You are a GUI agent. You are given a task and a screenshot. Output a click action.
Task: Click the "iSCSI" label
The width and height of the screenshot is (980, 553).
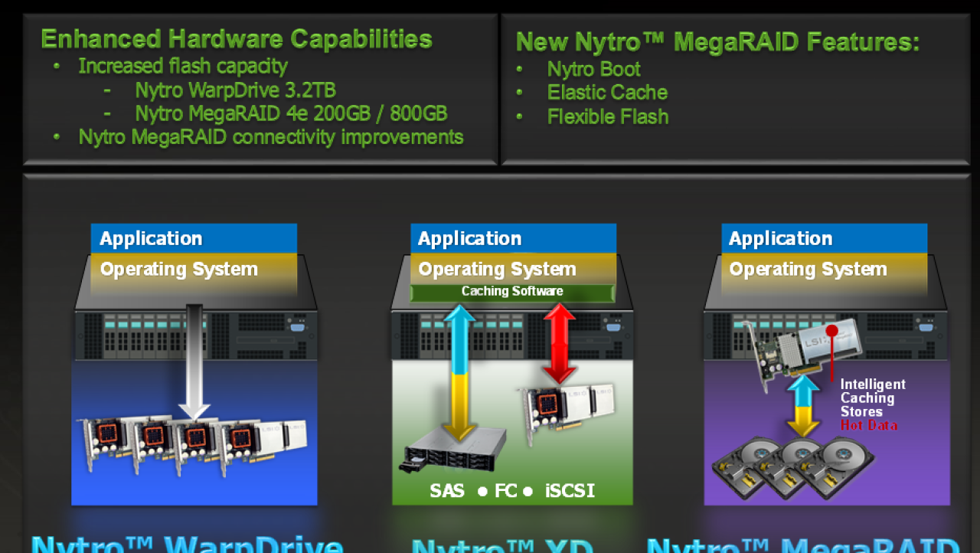point(570,490)
